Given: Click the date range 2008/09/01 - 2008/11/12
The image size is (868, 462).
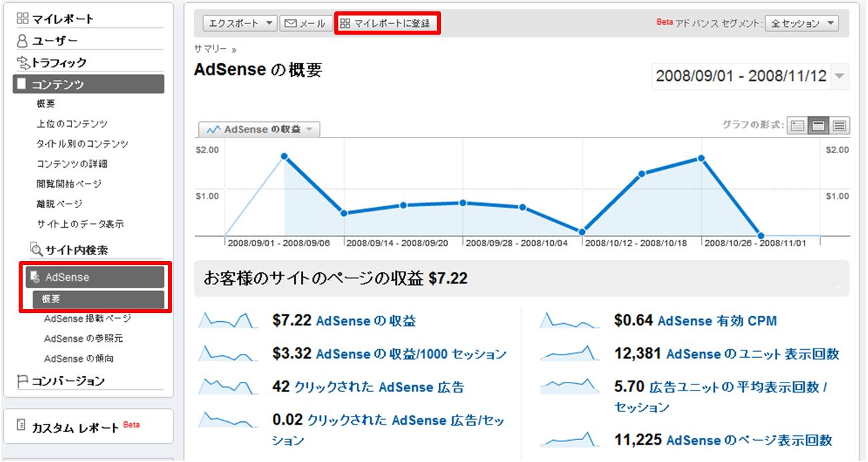Looking at the screenshot, I should pyautogui.click(x=741, y=75).
